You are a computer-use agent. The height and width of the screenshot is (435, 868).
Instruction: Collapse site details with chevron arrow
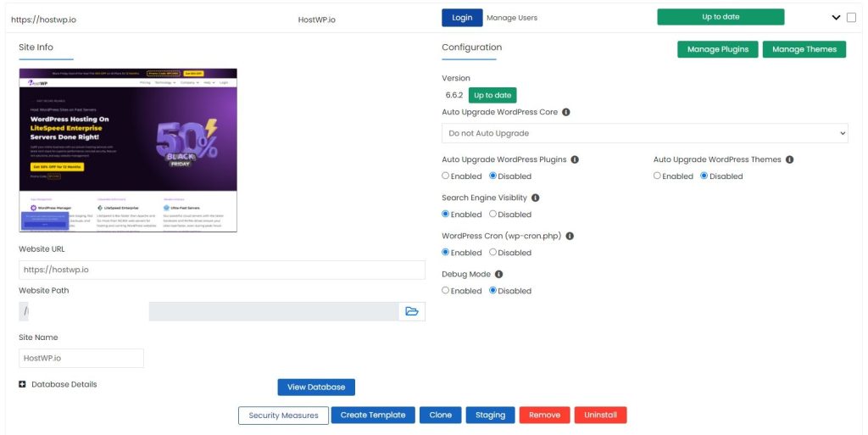tap(836, 18)
